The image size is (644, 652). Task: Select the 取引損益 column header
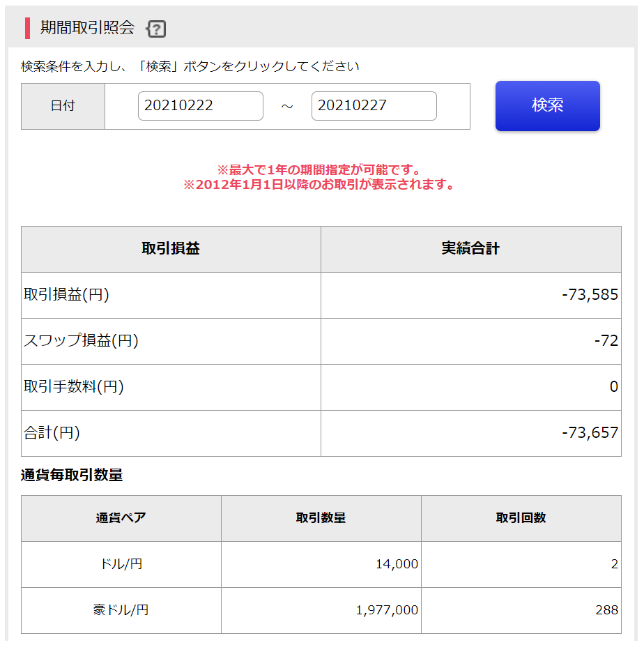(x=171, y=249)
